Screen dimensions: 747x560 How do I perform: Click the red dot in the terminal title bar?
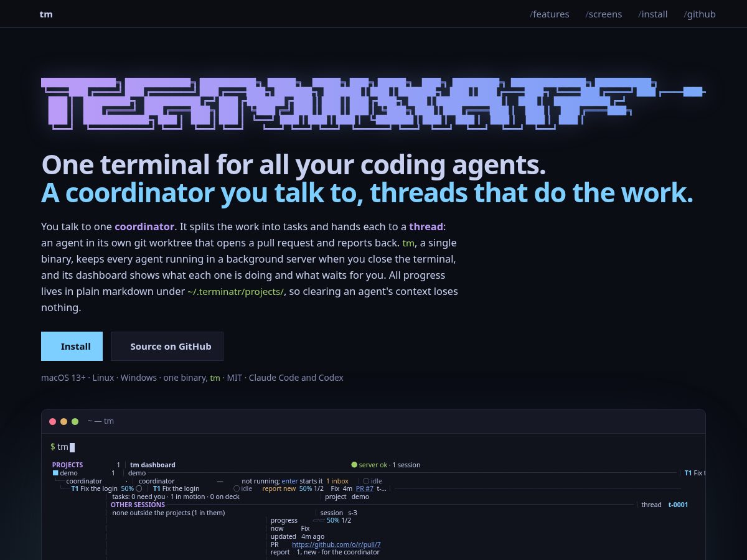(53, 421)
